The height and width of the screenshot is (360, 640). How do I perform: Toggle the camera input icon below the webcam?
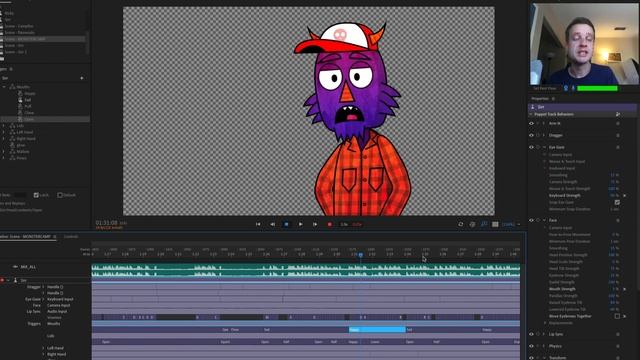click(x=566, y=88)
